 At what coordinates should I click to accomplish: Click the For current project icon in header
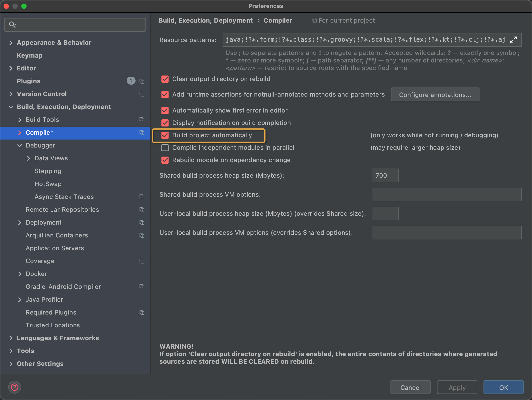coord(314,20)
